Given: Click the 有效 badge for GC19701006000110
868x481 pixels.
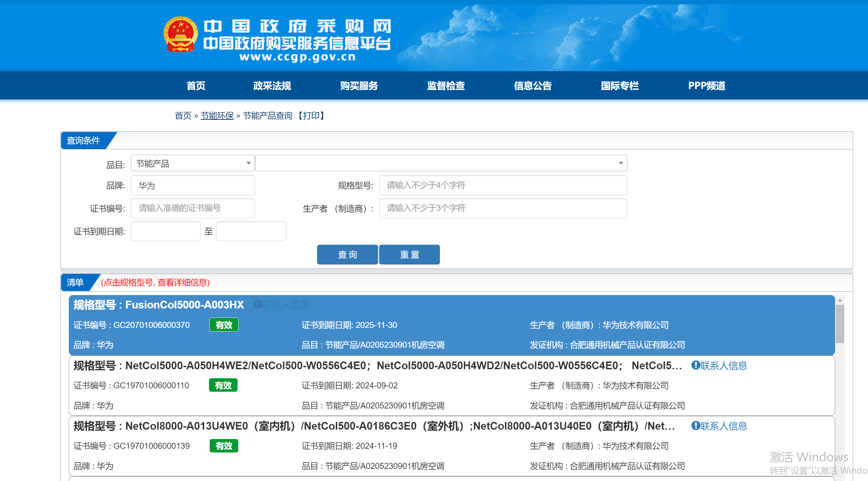Looking at the screenshot, I should click(223, 385).
